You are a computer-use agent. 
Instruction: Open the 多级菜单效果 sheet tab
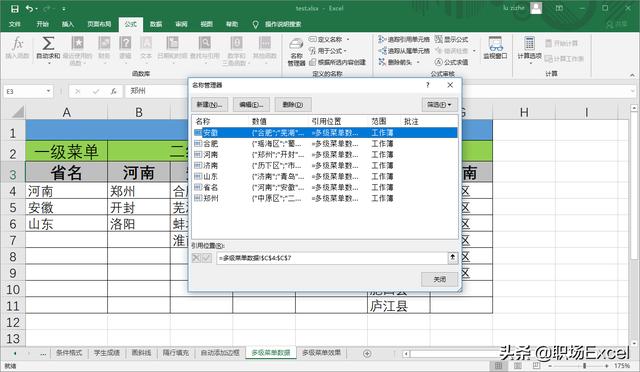coord(321,353)
